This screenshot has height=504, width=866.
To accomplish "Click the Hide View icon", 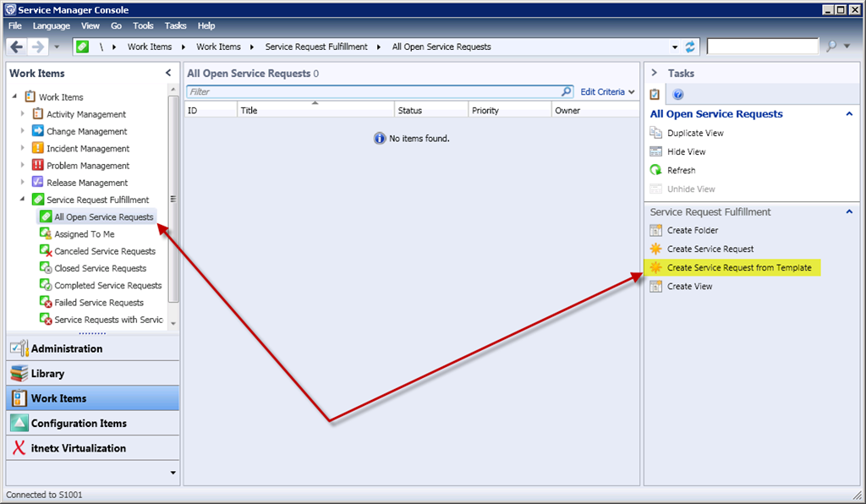I will click(655, 151).
